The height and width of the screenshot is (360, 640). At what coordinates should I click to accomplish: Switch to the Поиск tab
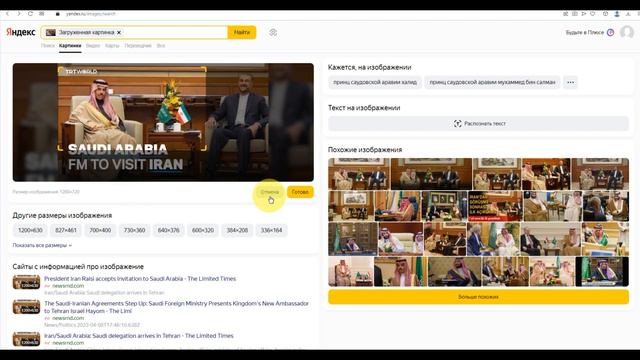(x=48, y=46)
